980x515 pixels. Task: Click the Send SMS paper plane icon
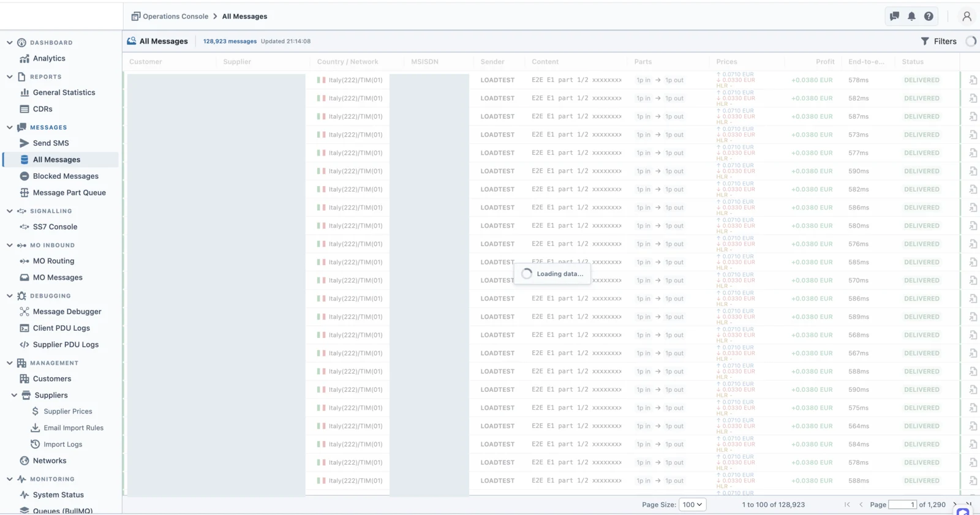pyautogui.click(x=24, y=143)
